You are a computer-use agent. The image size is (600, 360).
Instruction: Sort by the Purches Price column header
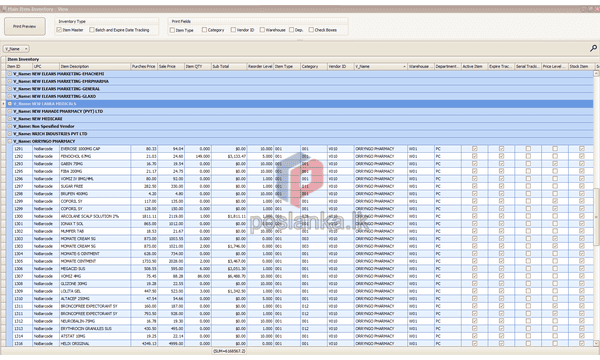144,67
